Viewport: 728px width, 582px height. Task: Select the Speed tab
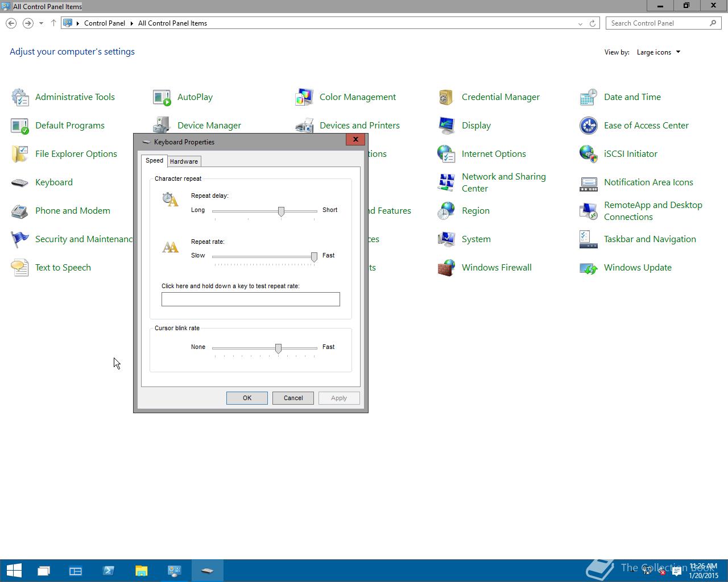tap(154, 160)
